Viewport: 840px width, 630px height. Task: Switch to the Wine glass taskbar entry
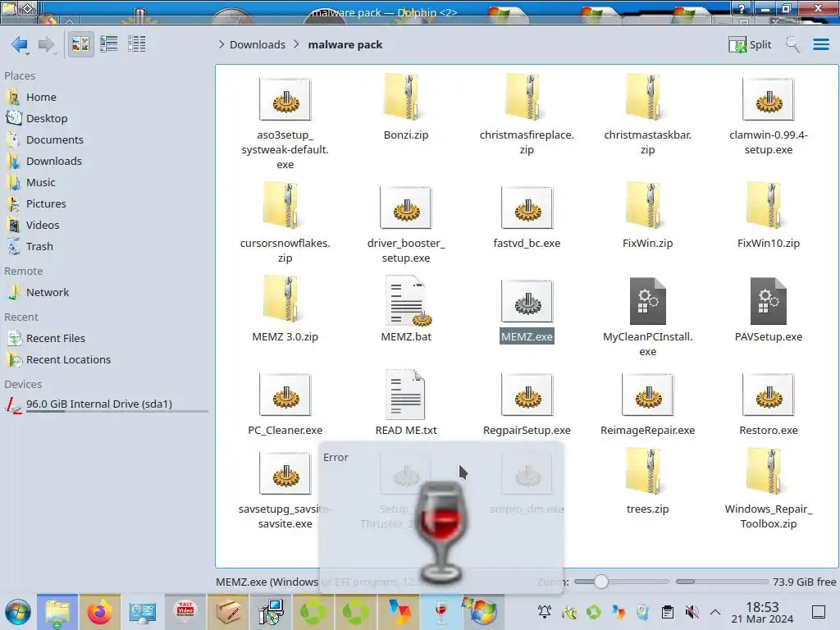[x=441, y=612]
